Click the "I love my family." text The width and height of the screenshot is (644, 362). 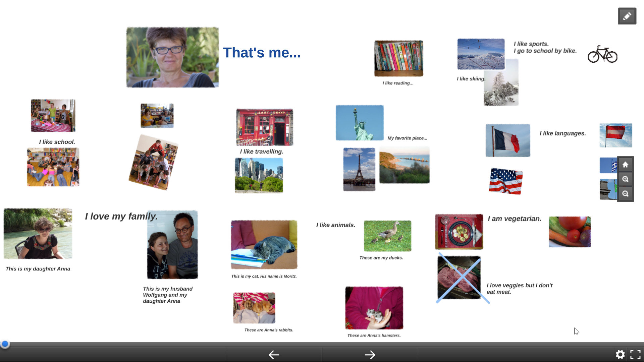121,216
